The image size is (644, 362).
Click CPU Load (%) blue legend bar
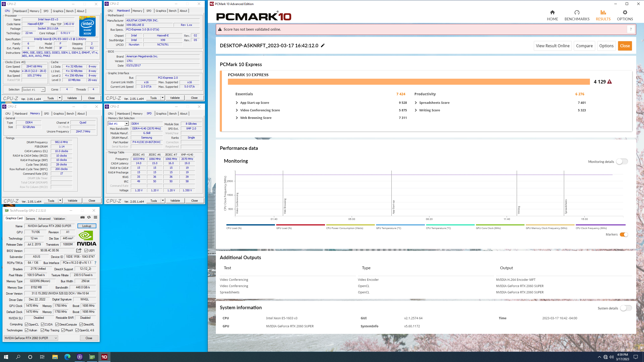[x=251, y=225]
